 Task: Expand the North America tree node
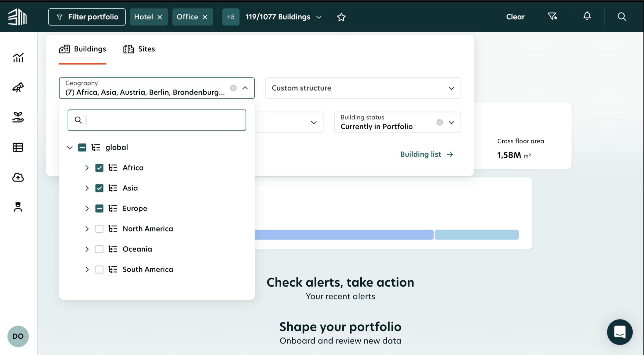click(87, 229)
